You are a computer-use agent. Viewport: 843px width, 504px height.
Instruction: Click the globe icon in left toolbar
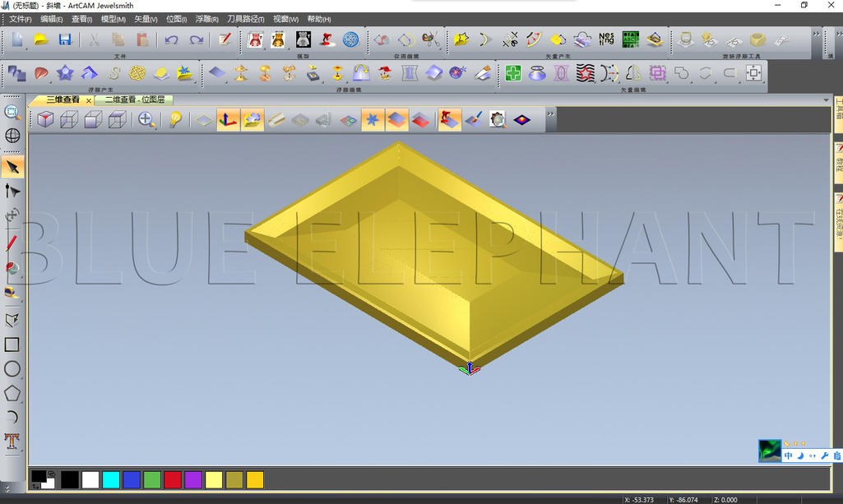pos(12,136)
